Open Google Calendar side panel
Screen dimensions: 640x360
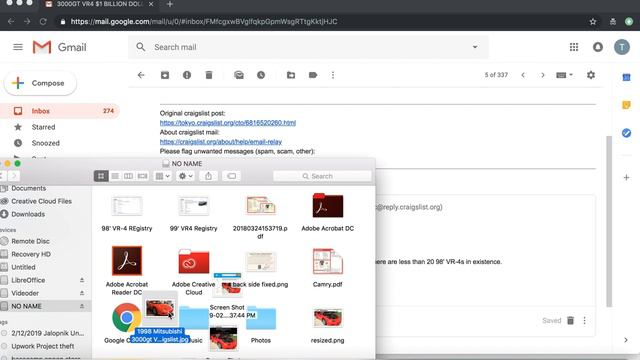[627, 77]
